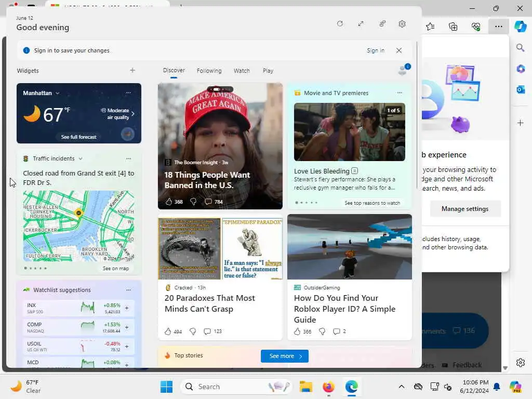This screenshot has width=532, height=399.
Task: Click the feedback icon beside expand arrow
Action: coord(382,24)
